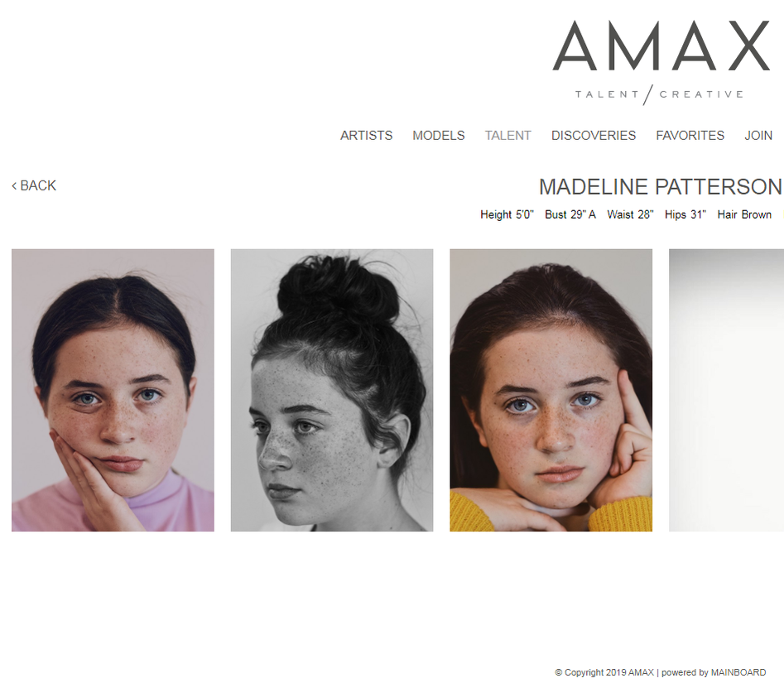Click the MAINBOARD link in footer
This screenshot has width=784, height=683.
[x=738, y=672]
